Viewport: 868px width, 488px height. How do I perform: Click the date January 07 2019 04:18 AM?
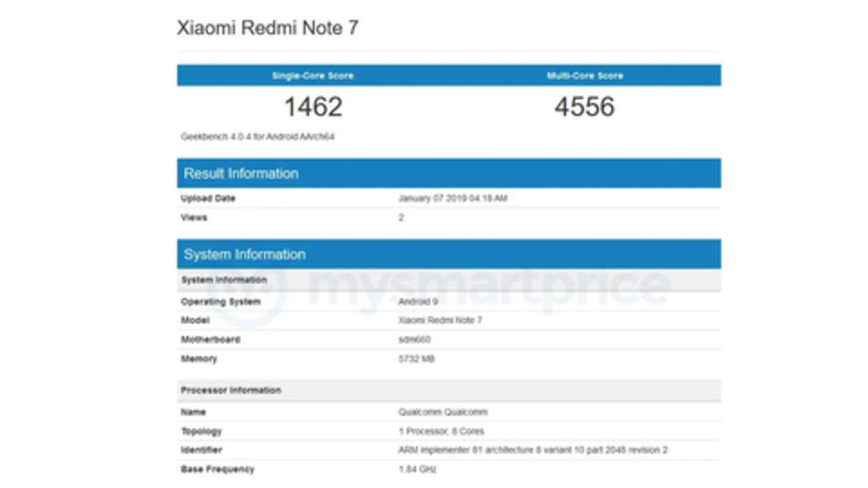[x=453, y=198]
